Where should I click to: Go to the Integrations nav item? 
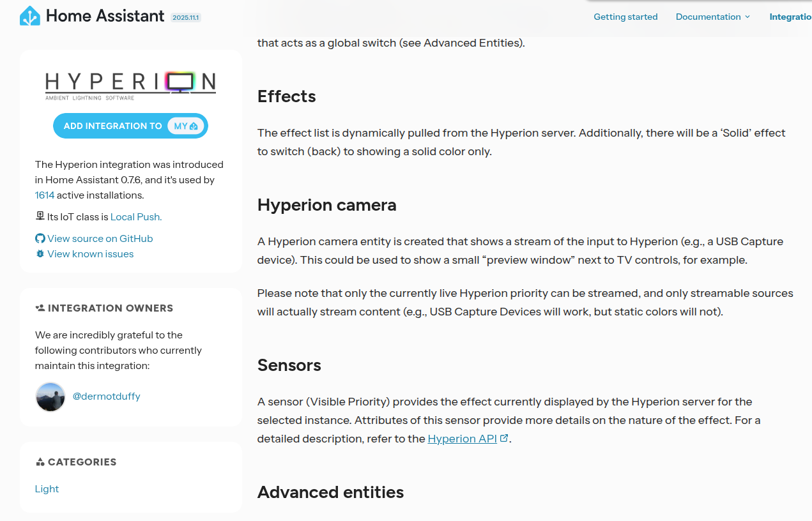tap(790, 17)
